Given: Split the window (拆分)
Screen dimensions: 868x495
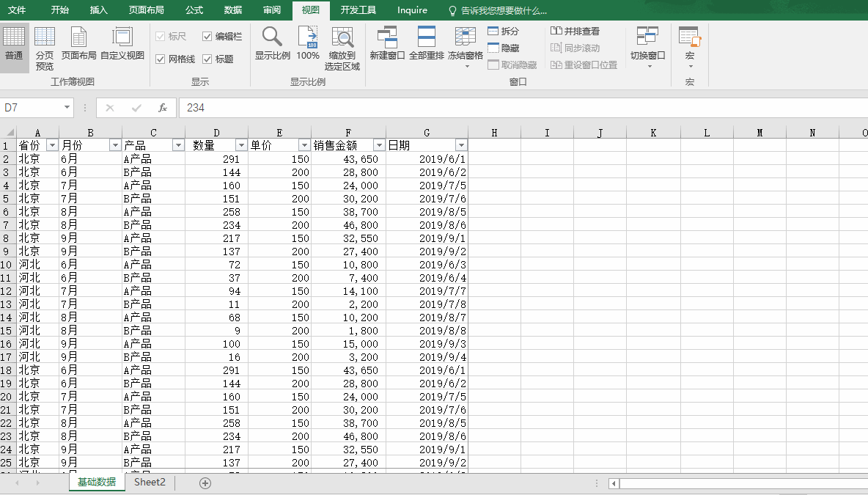Looking at the screenshot, I should (x=503, y=31).
